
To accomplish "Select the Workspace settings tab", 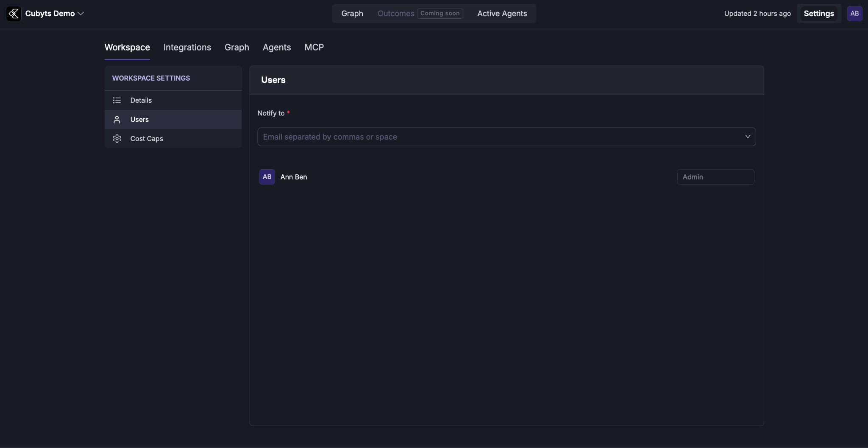I will 127,48.
